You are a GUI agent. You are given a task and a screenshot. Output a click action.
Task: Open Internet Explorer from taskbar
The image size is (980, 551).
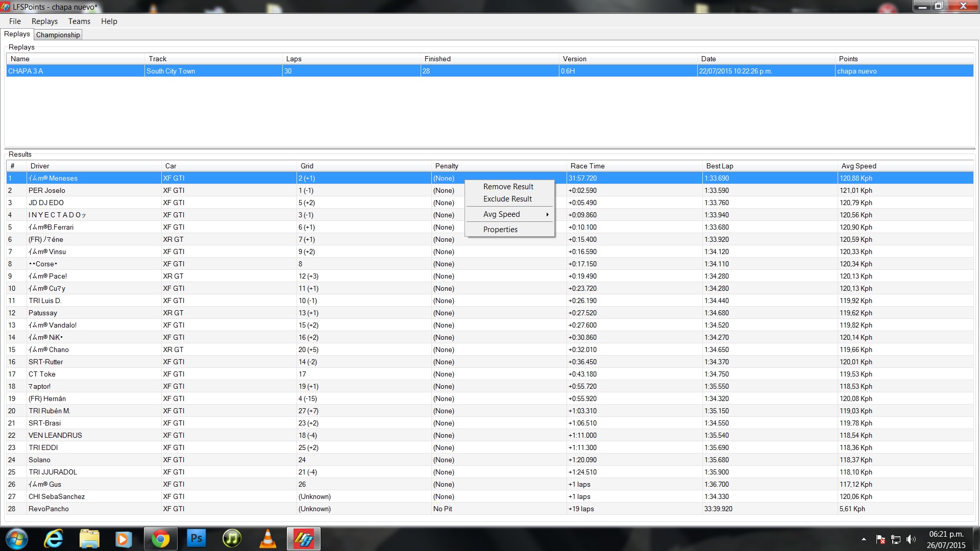[53, 539]
